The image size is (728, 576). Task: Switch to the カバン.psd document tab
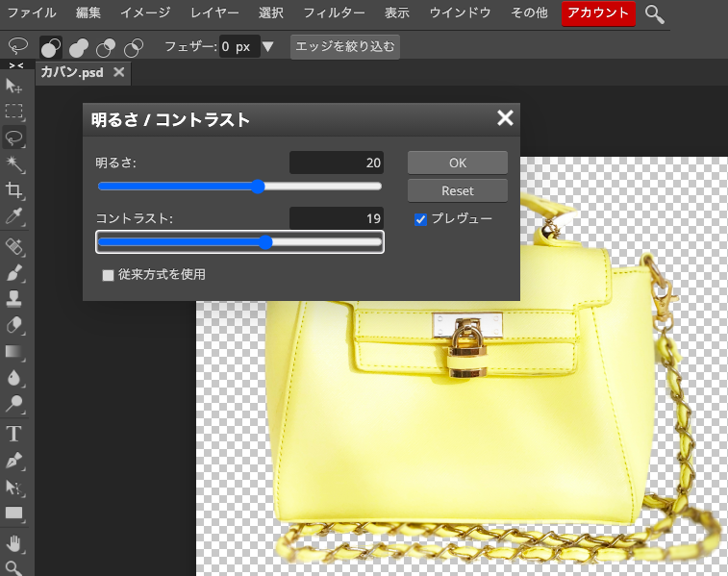[72, 72]
